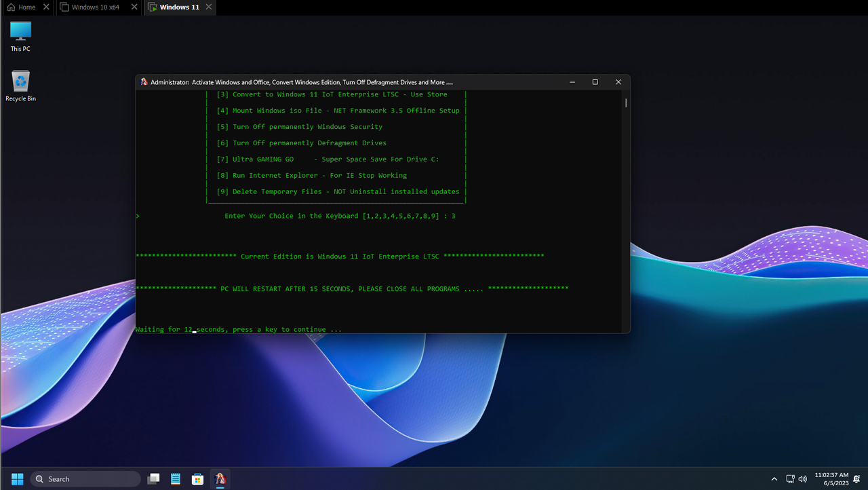
Task: Click option [8] Run Internet Explorer line
Action: coord(311,175)
